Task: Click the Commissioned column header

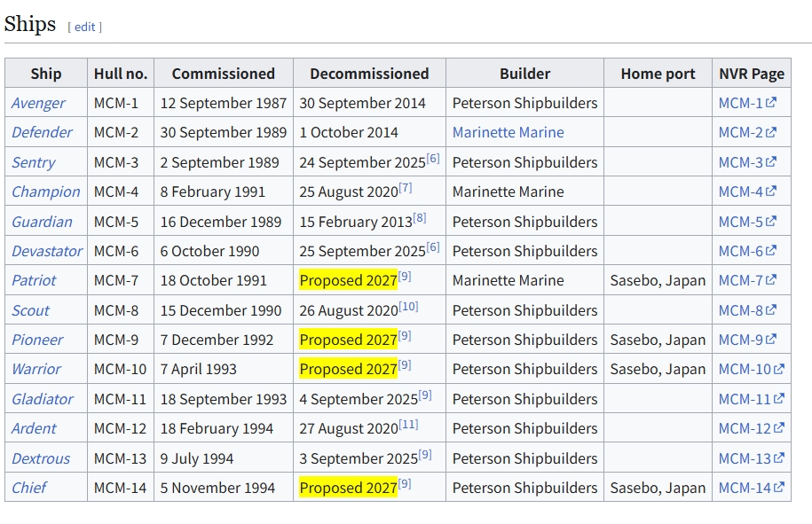Action: click(x=223, y=74)
